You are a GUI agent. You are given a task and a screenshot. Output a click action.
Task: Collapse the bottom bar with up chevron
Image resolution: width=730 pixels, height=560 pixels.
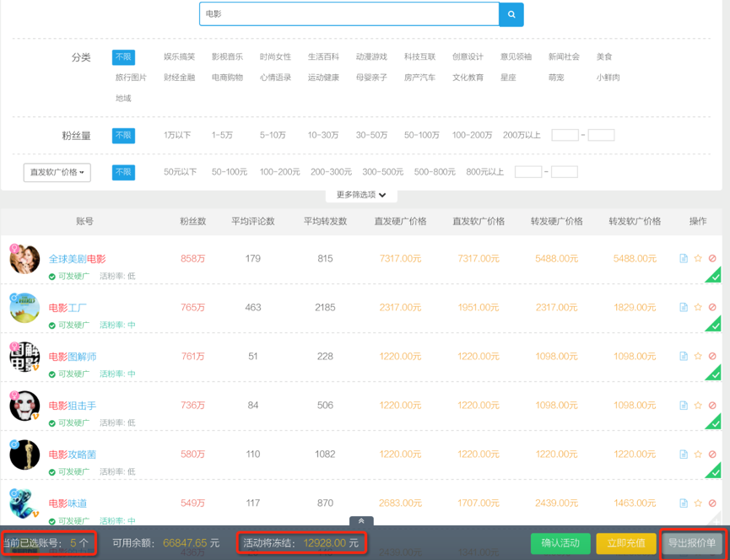(361, 521)
